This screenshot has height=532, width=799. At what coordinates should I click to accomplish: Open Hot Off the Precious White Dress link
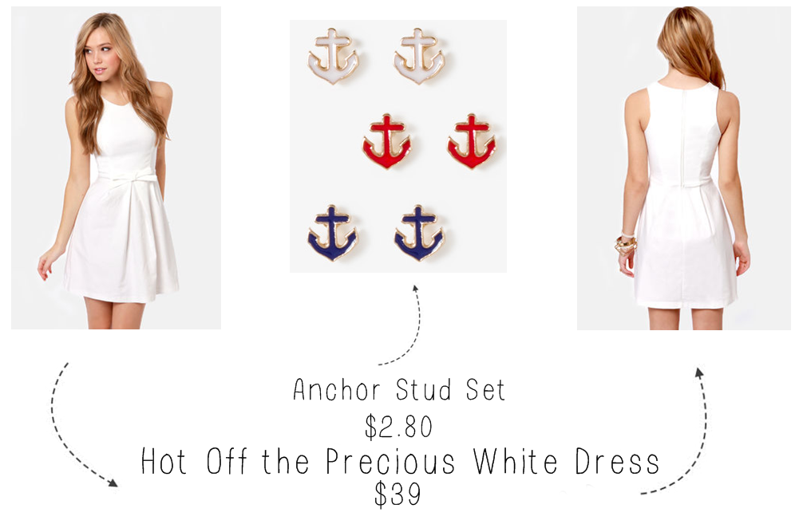pos(400,462)
